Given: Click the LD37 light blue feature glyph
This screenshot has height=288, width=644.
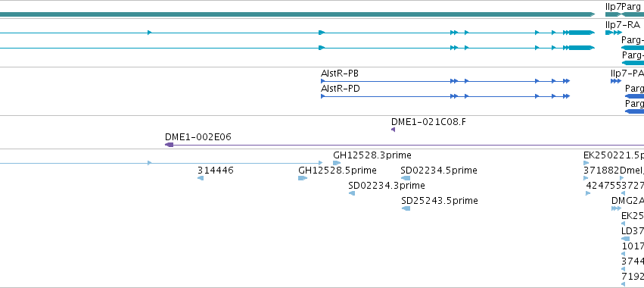Looking at the screenshot, I should (x=626, y=239).
